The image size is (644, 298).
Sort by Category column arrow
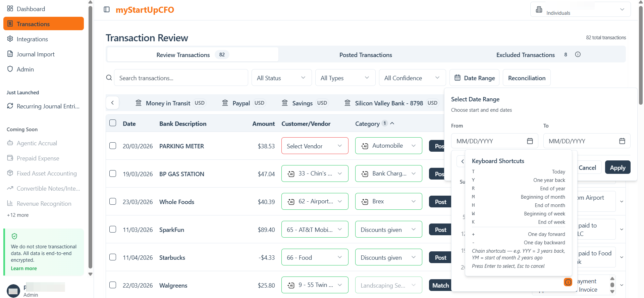pos(392,123)
